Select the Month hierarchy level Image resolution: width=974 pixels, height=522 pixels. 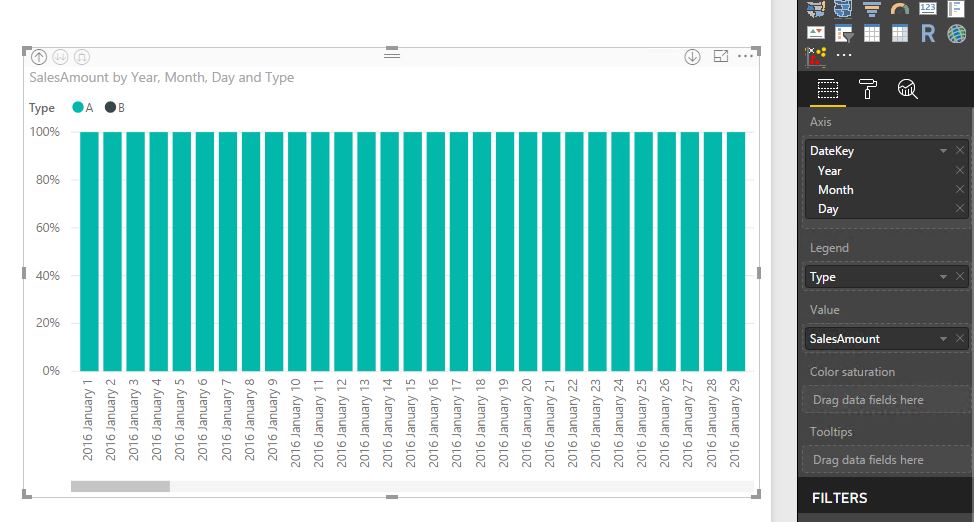(x=835, y=190)
